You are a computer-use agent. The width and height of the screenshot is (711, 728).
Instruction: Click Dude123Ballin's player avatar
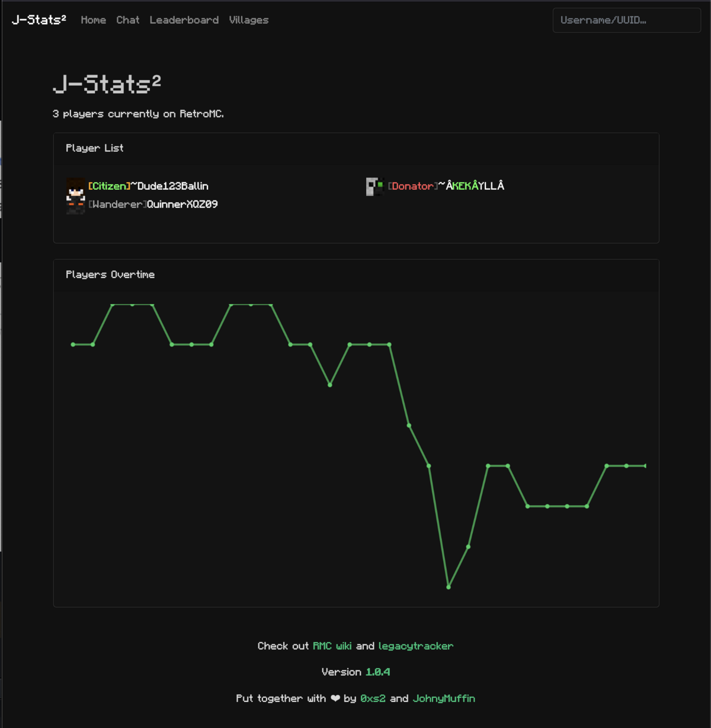point(75,187)
